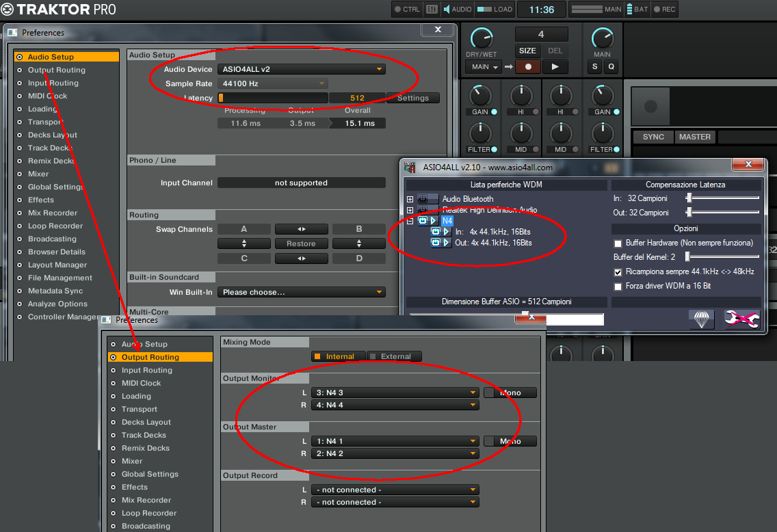The width and height of the screenshot is (777, 532).
Task: Load ASIO4ALL defaults with the parachute icon
Action: pos(701,319)
